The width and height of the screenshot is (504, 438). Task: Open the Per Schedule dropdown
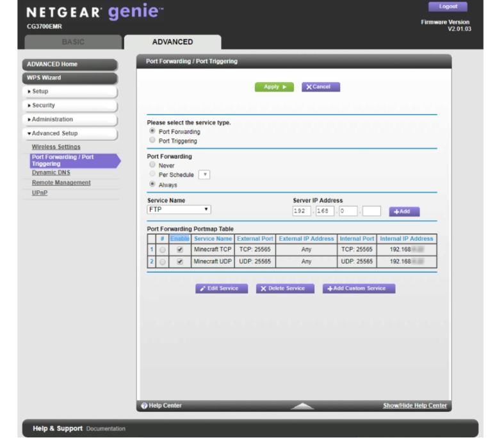coord(204,174)
